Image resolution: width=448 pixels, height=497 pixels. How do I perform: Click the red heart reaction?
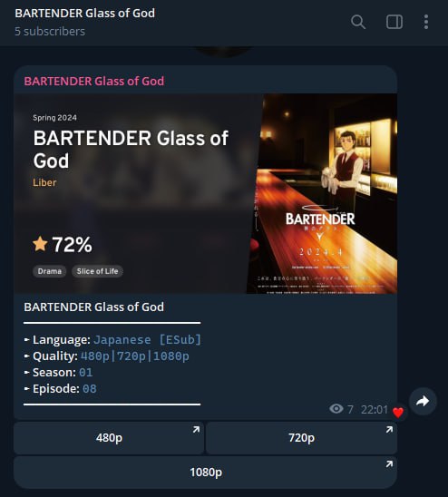398,412
